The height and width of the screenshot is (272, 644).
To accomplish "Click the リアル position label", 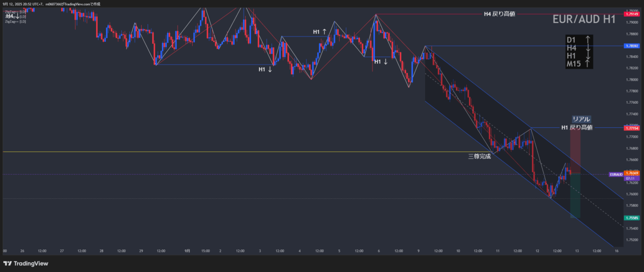I will point(581,119).
